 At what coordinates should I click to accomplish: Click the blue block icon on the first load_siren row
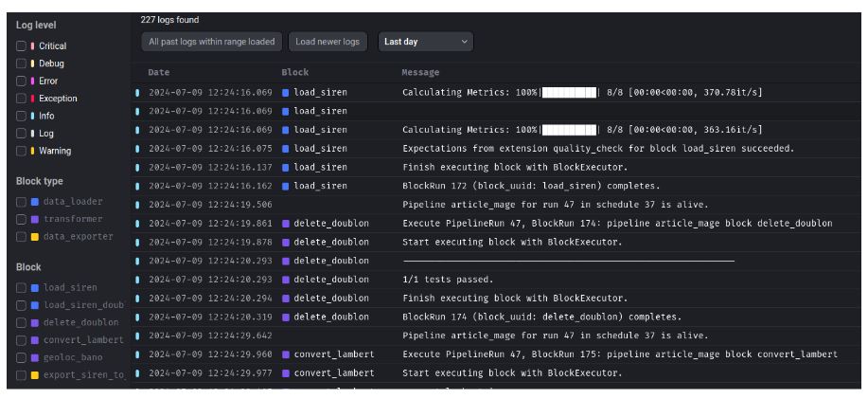[286, 93]
